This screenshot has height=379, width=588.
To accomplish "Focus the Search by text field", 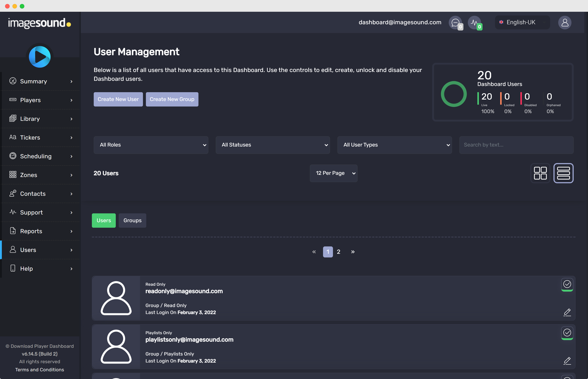I will click(516, 145).
